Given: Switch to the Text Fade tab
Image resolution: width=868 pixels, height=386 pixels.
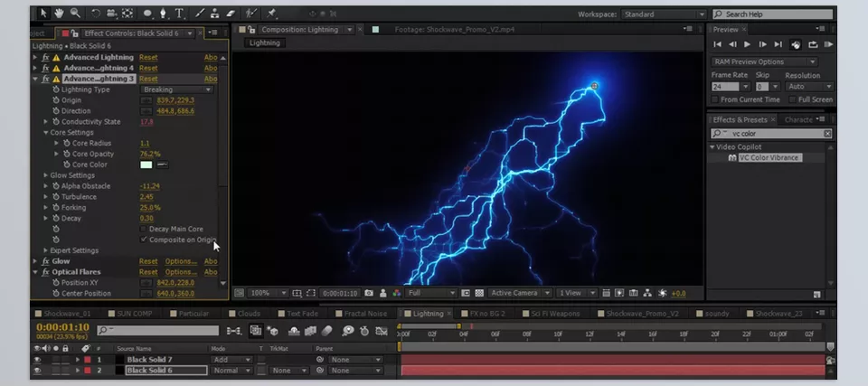Looking at the screenshot, I should click(302, 314).
